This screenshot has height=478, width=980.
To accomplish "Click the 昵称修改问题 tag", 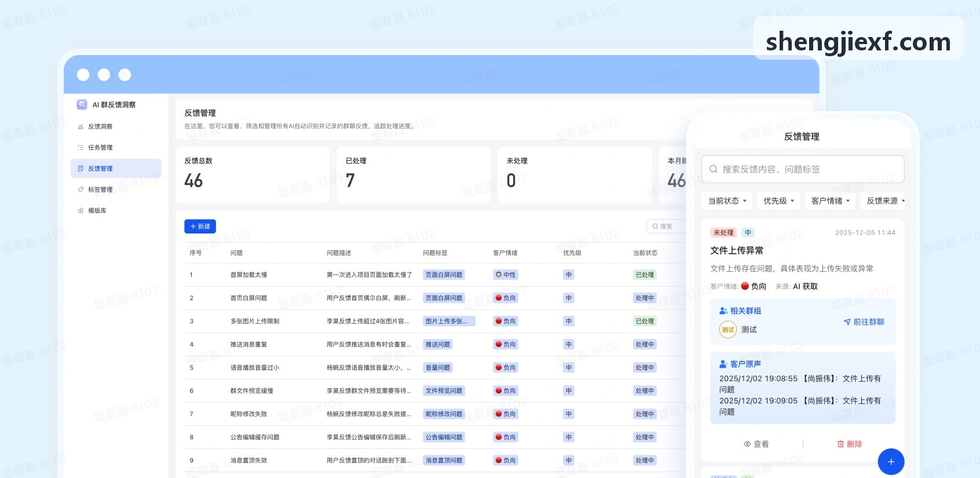I will point(444,414).
